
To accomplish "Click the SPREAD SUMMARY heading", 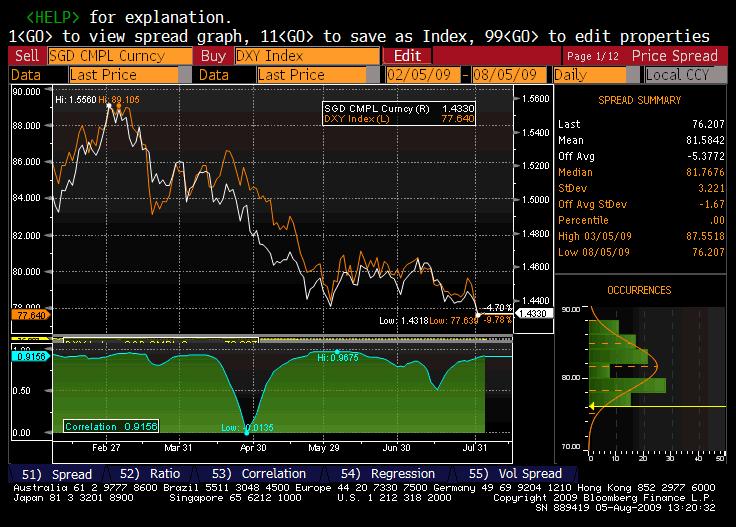I will [639, 100].
